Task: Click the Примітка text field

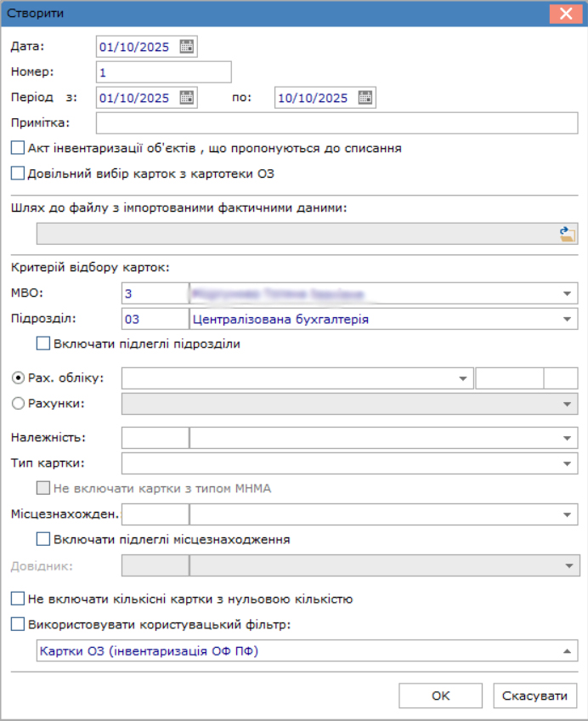Action: (x=336, y=123)
